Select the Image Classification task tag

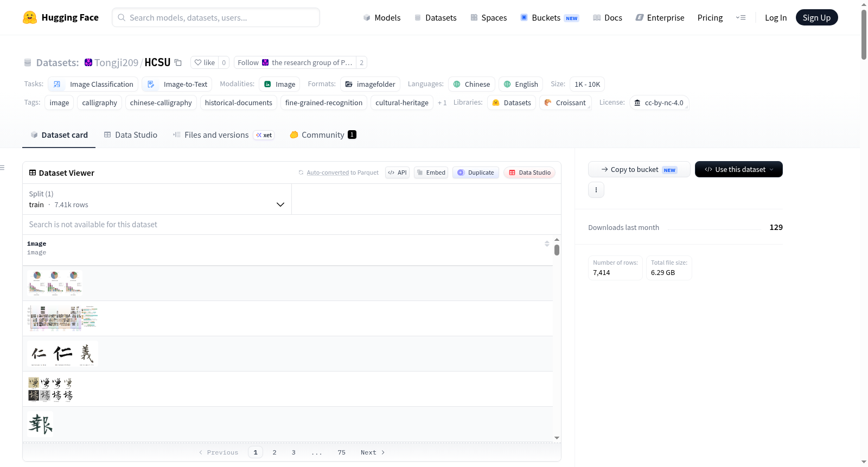(93, 84)
